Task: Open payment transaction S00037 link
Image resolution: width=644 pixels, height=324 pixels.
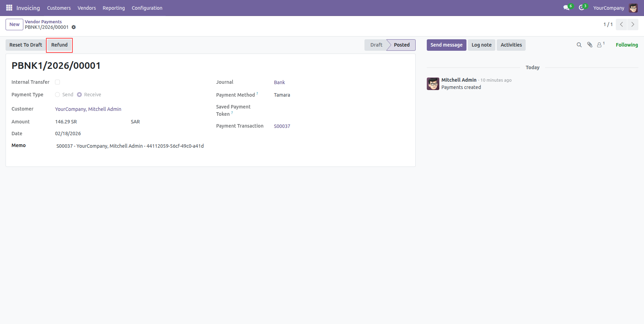Action: 282,126
